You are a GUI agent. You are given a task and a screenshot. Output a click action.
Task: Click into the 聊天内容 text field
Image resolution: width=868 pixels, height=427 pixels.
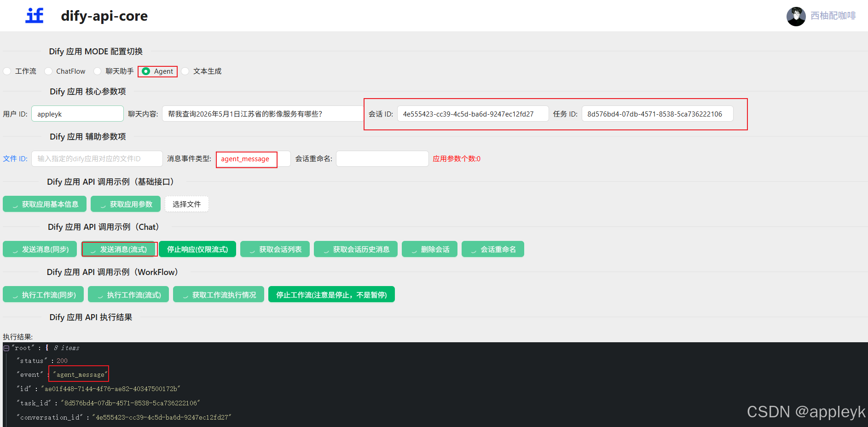(x=263, y=114)
